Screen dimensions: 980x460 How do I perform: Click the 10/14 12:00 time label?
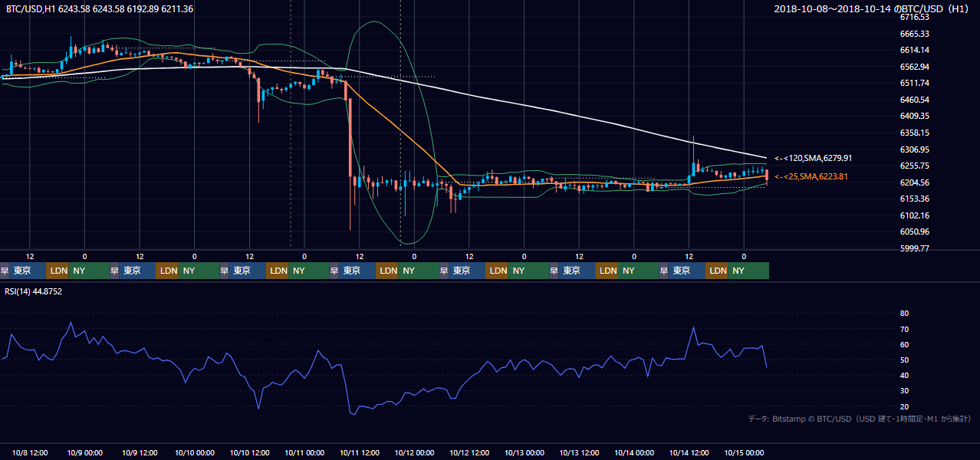click(x=689, y=452)
